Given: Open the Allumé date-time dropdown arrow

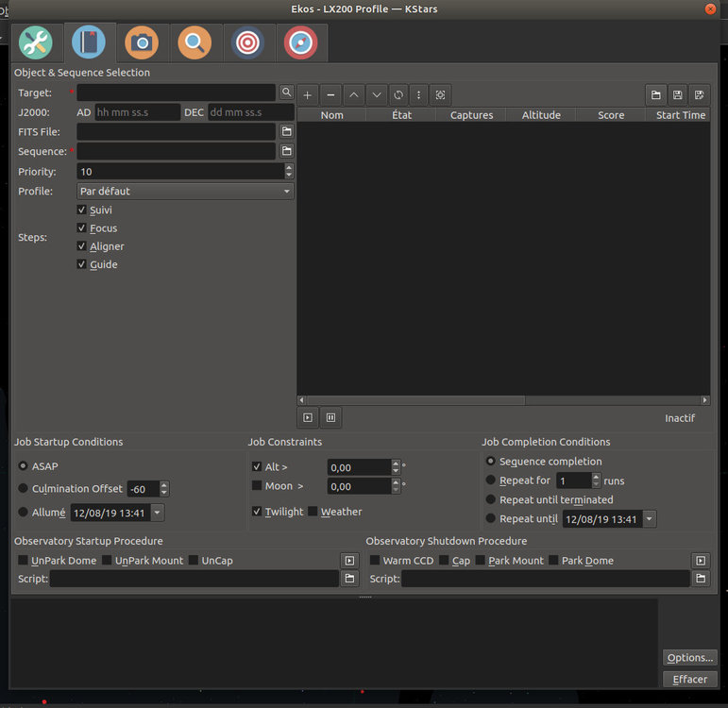Looking at the screenshot, I should point(158,513).
